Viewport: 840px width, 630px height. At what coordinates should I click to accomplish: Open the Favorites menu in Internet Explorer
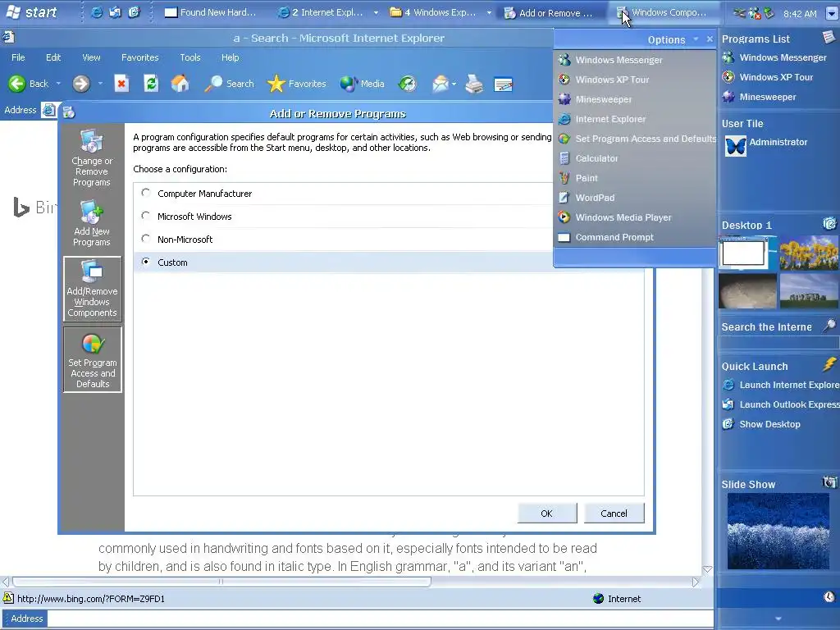click(139, 57)
